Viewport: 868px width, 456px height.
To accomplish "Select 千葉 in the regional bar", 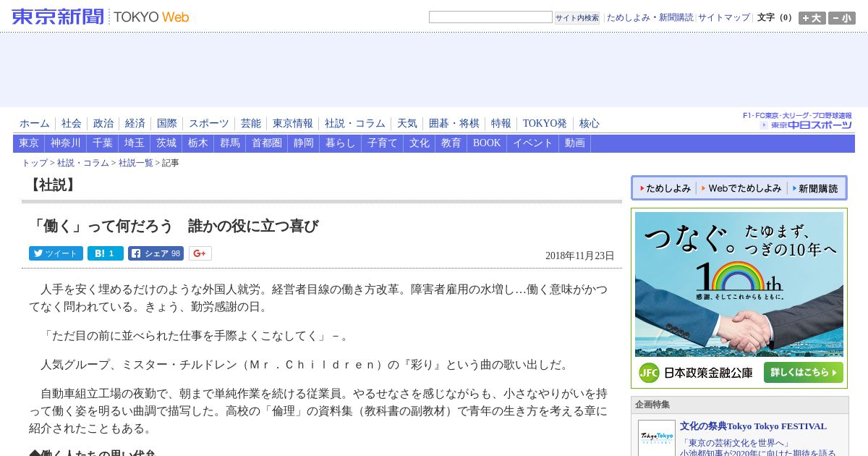I will click(103, 143).
